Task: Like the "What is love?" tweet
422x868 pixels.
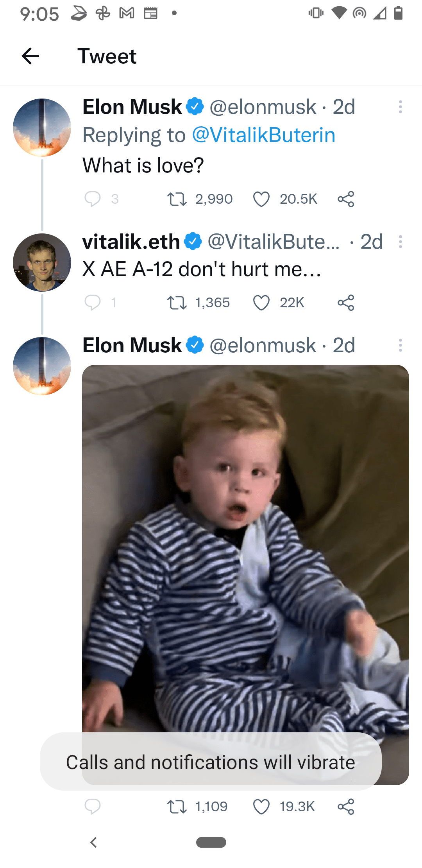Action: [261, 199]
